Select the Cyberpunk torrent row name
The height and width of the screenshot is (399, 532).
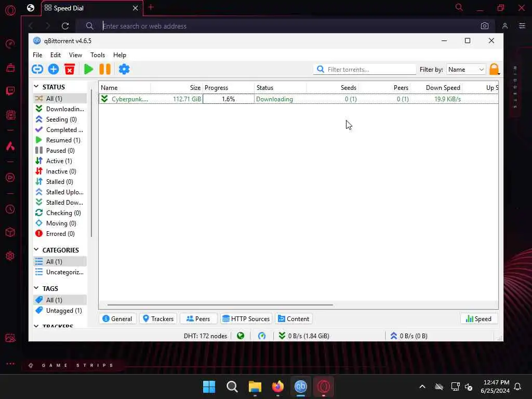tap(129, 99)
